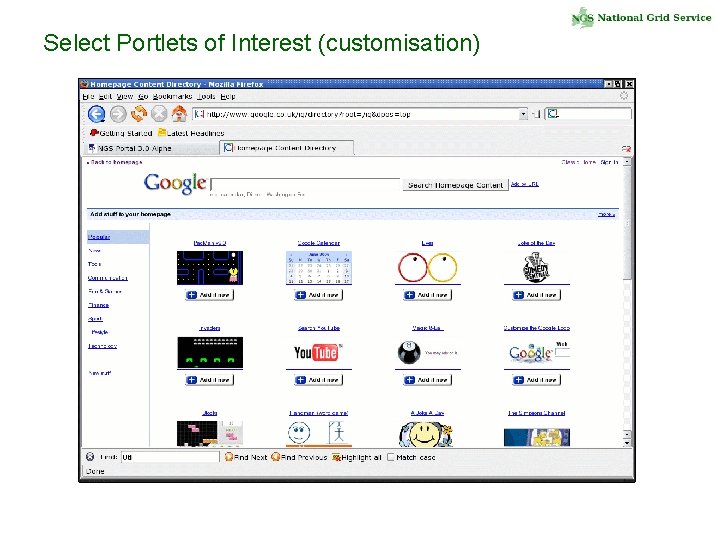Open the Getting Started bookmark

[x=121, y=133]
